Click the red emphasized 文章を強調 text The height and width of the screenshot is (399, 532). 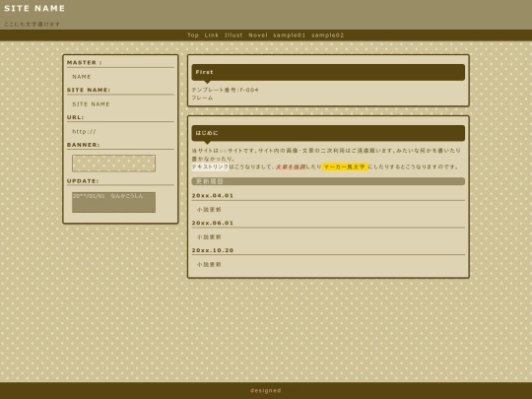coord(290,166)
